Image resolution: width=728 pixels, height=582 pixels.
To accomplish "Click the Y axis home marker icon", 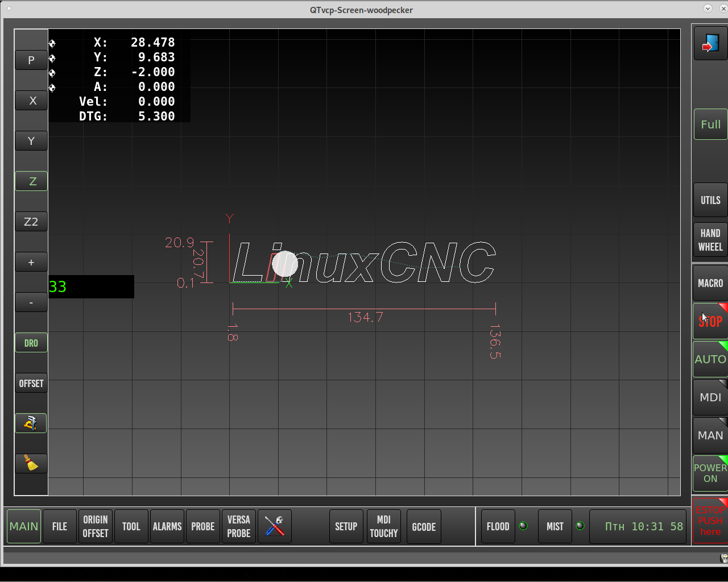I will 52,58.
